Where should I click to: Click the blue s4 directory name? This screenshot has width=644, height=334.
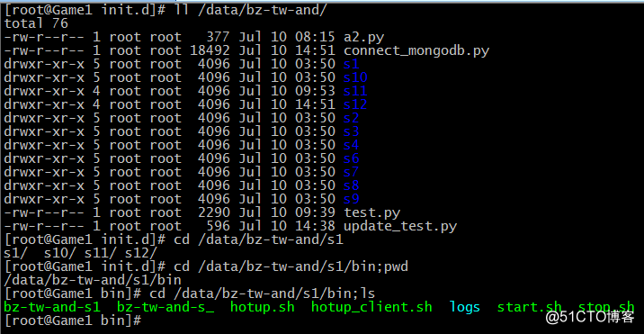[351, 145]
